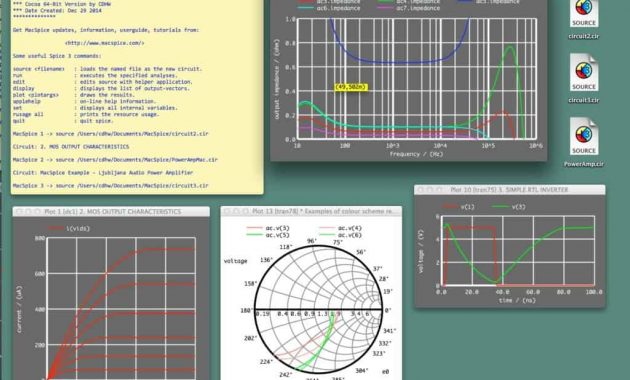Select the ac.v(4) legend entry

tap(340, 228)
